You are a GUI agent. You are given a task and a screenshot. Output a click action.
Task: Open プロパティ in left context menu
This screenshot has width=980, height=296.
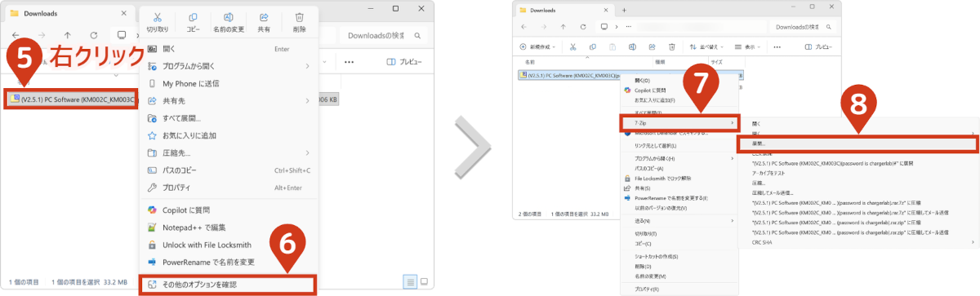click(x=228, y=188)
